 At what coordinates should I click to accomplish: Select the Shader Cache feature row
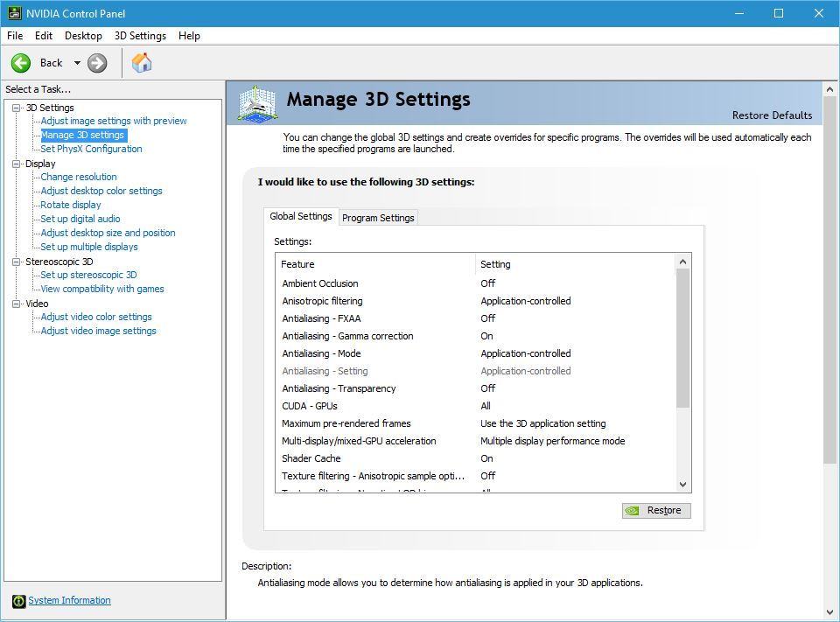(x=476, y=458)
